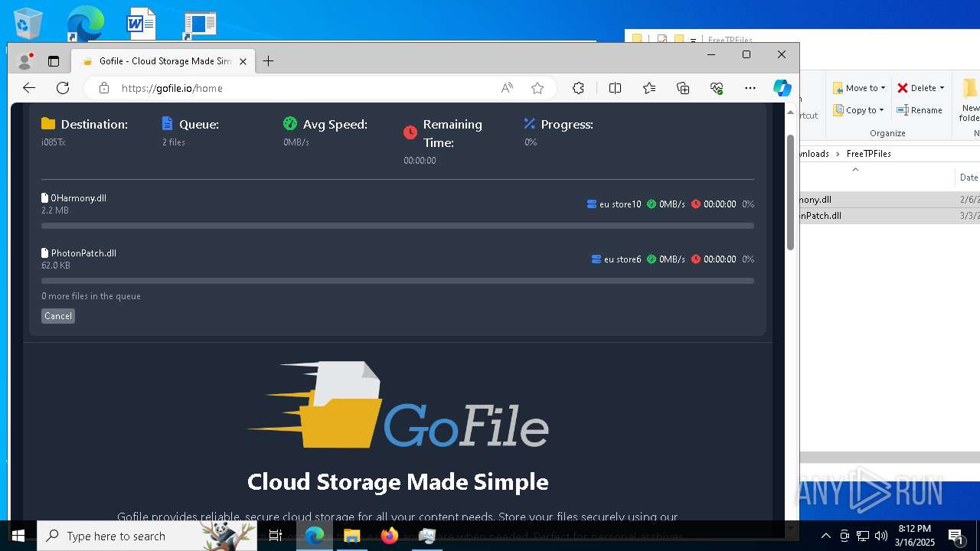Show hidden system tray icons
980x551 pixels.
click(825, 536)
